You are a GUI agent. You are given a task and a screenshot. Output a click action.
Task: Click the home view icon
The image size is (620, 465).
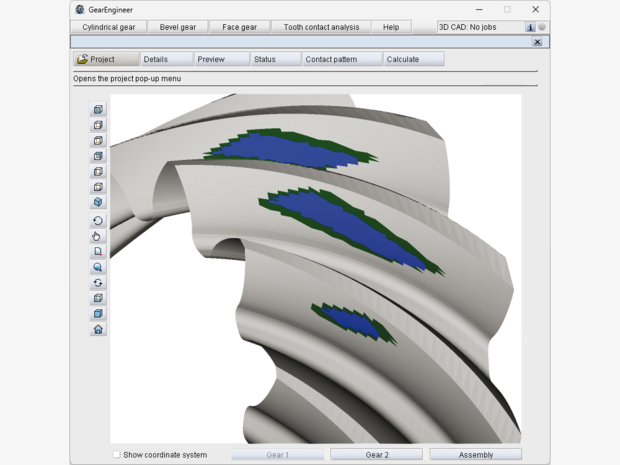[x=98, y=329]
